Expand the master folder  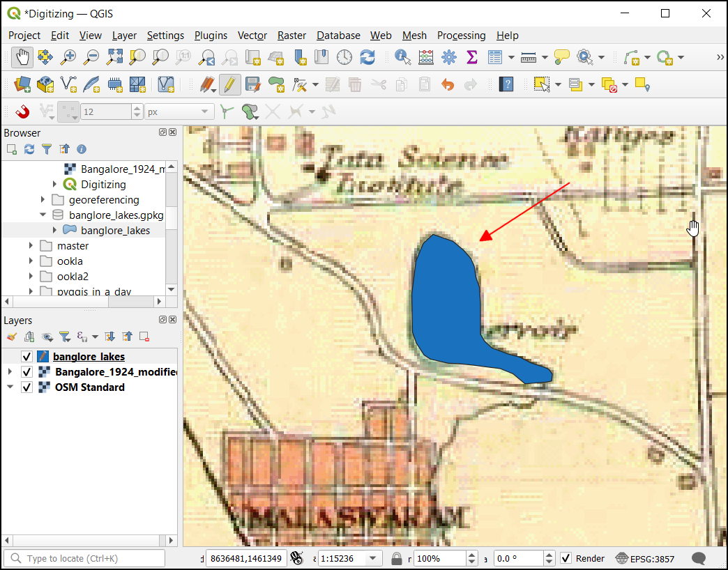(x=31, y=245)
